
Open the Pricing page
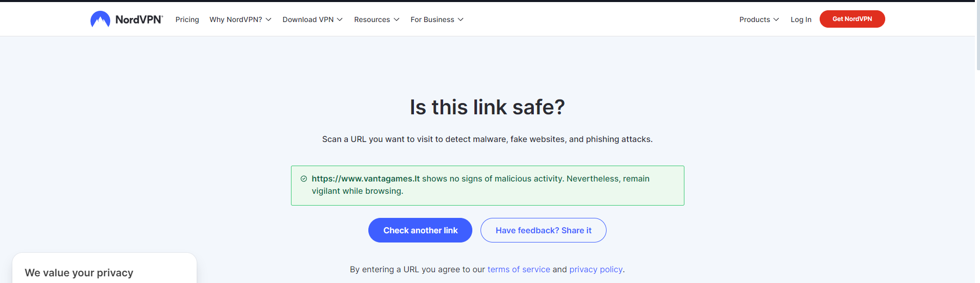(x=187, y=19)
